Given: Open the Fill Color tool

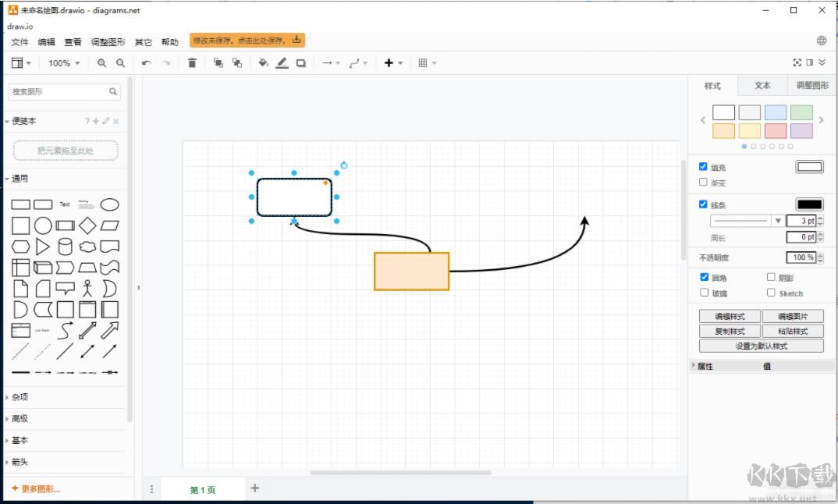Looking at the screenshot, I should 262,63.
